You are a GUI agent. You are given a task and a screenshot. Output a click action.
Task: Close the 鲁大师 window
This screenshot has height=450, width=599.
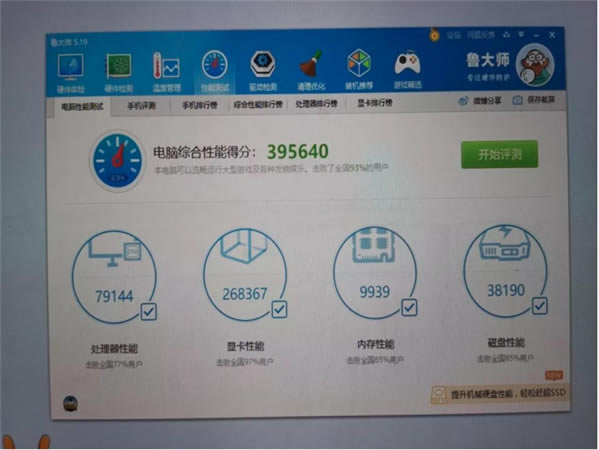[552, 35]
